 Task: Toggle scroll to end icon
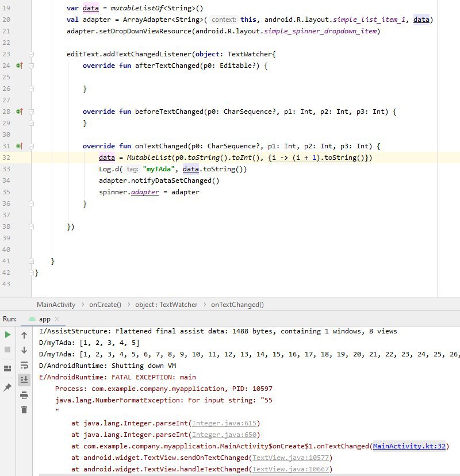click(24, 380)
